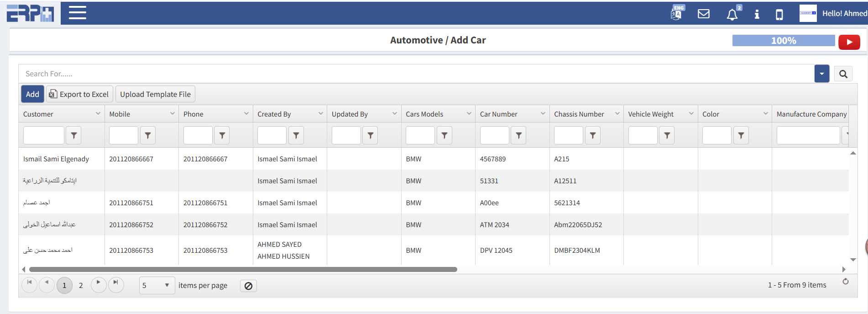
Task: Open the Cars Models column menu
Action: pos(469,114)
